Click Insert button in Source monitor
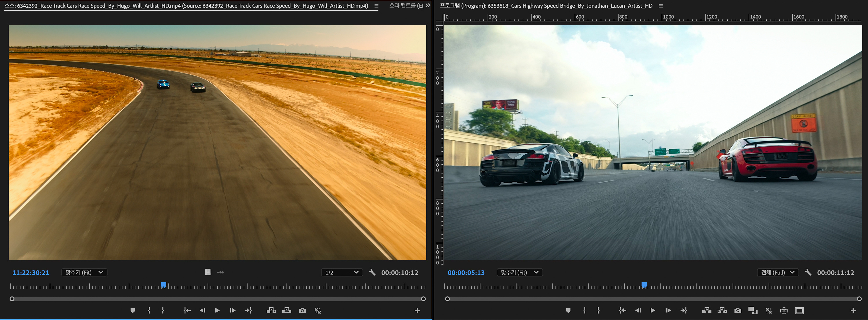Screen dimensions: 868x320 271,310
